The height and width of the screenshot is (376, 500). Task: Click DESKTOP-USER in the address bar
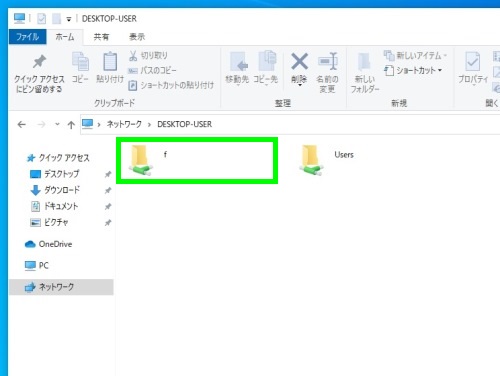(x=184, y=124)
